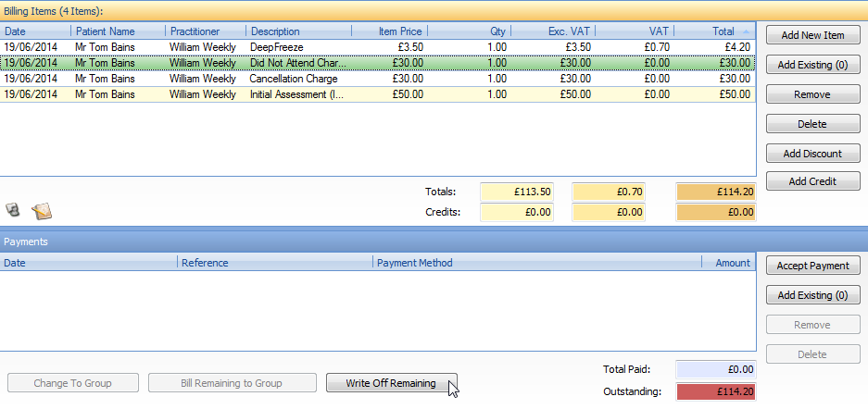Click the Total column header with sort arrow

tap(714, 31)
